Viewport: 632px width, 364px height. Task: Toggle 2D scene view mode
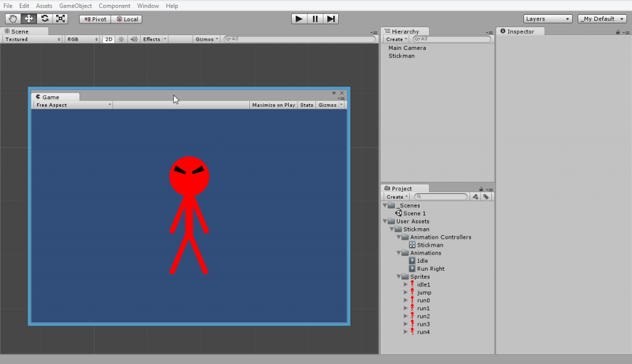pos(109,39)
